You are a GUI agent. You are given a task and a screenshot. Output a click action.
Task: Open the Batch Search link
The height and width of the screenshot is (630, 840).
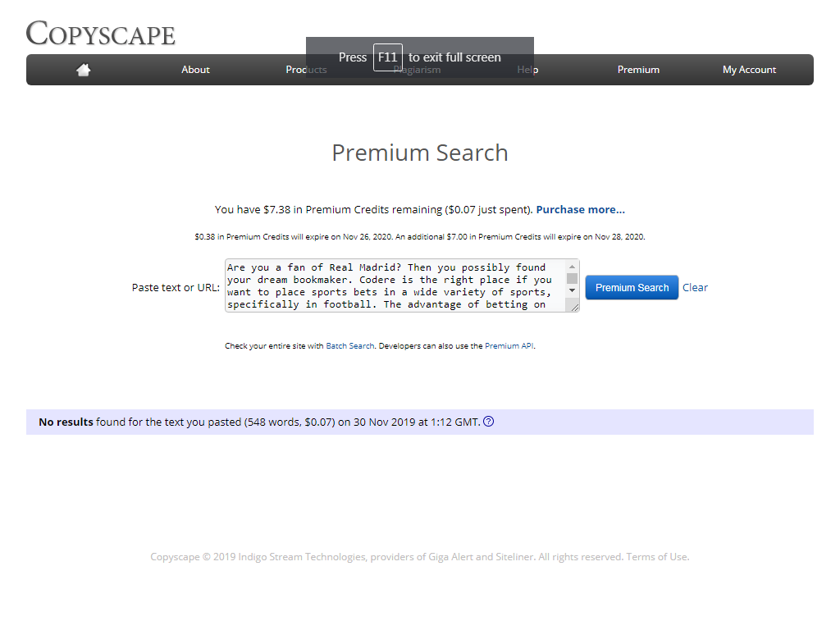349,346
